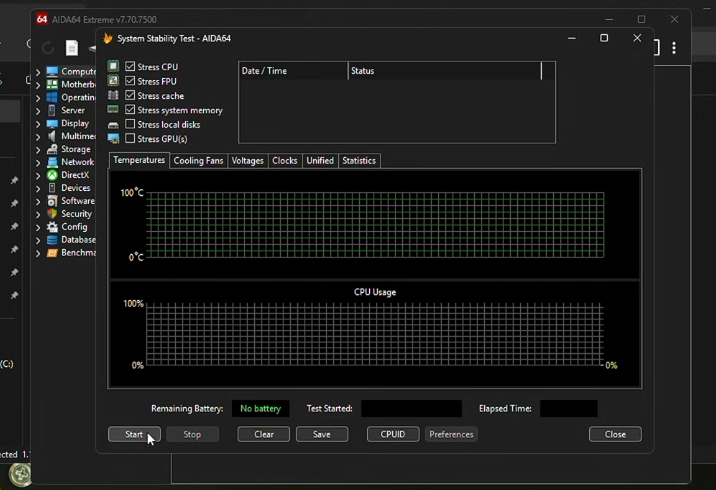Image resolution: width=716 pixels, height=490 pixels.
Task: Expand the Network tree node
Action: tap(38, 163)
